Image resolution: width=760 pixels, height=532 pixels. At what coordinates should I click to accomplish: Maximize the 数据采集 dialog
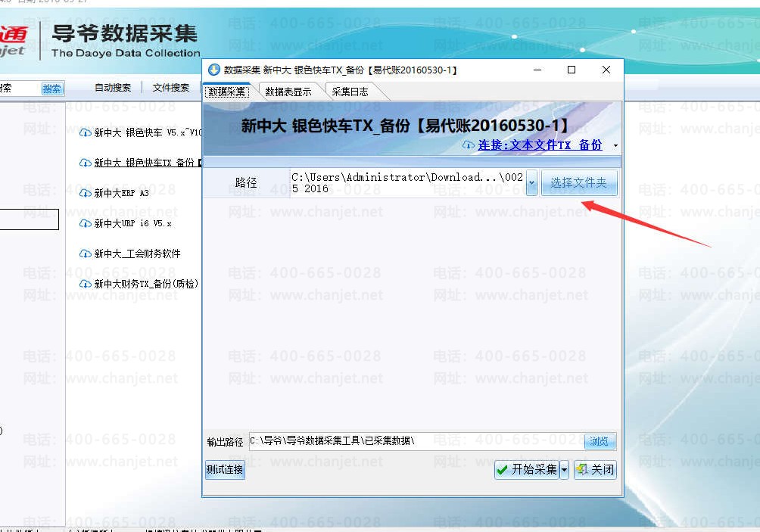(572, 70)
